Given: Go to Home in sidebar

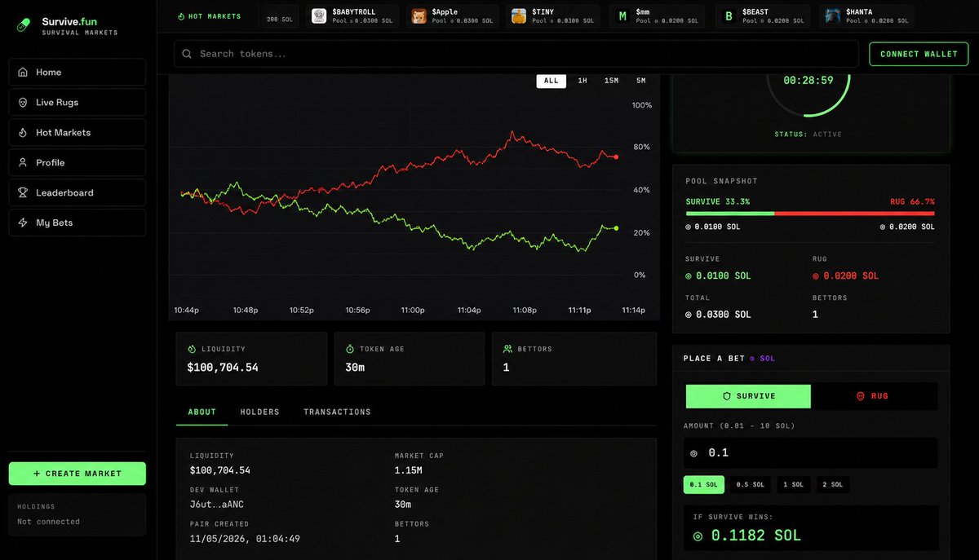Looking at the screenshot, I should [78, 73].
